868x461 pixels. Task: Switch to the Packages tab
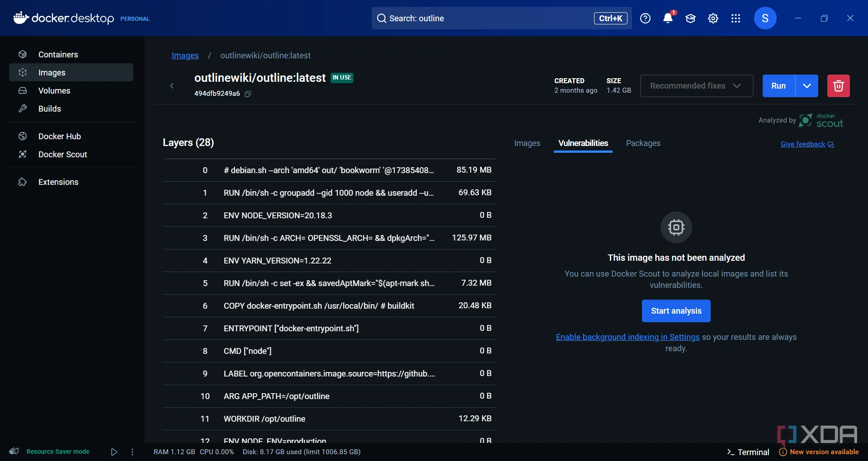pyautogui.click(x=643, y=143)
